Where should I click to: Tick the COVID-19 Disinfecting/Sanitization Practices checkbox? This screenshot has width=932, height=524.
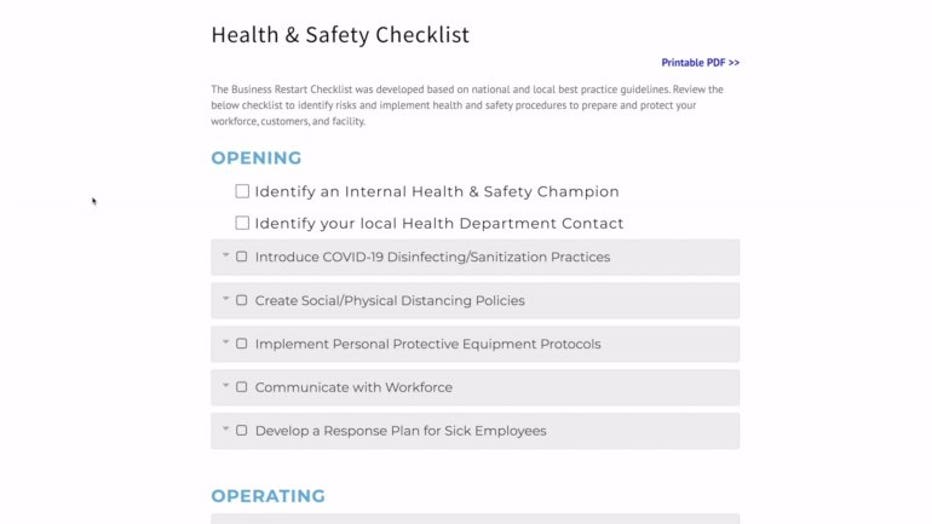point(242,257)
